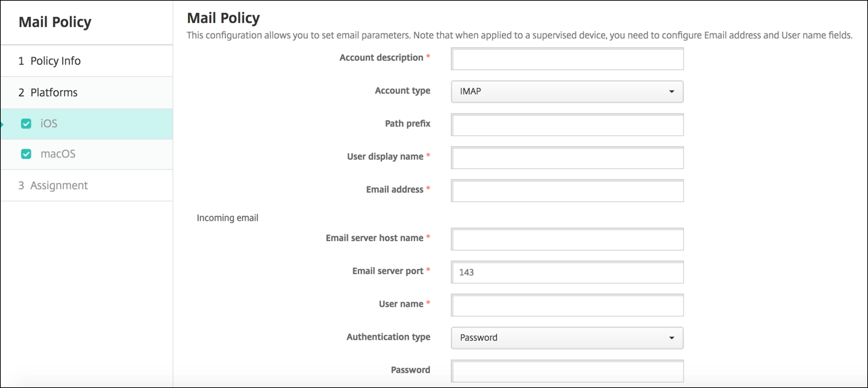Open the Account type dropdown
This screenshot has width=868, height=388.
click(x=567, y=92)
